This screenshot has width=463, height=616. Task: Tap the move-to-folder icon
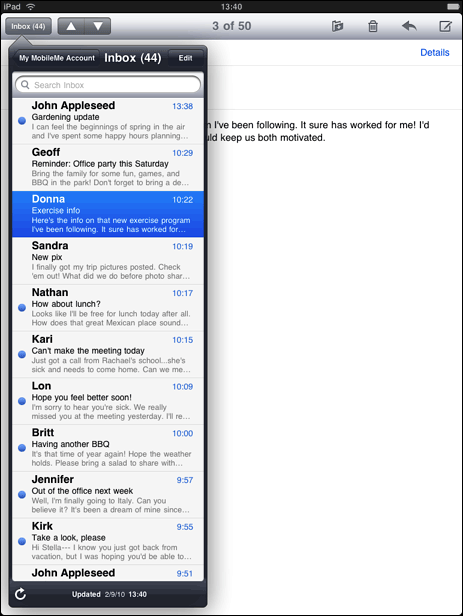[337, 26]
